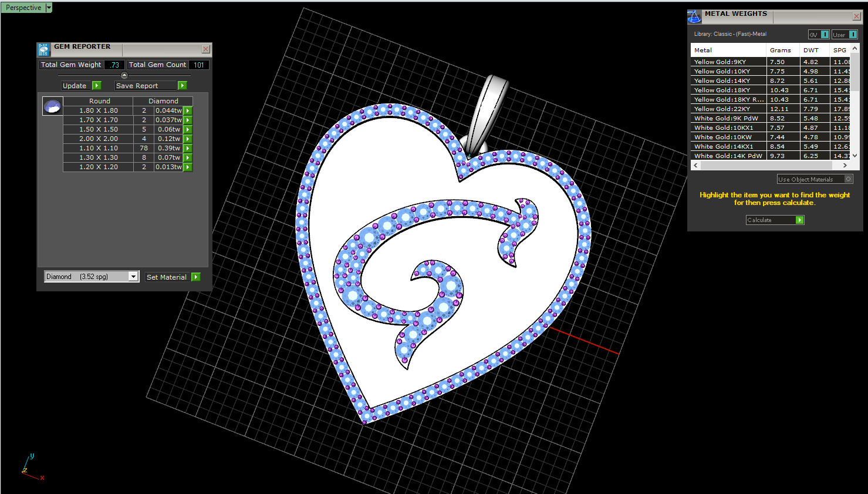Viewport: 868px width, 494px height.
Task: Click the Round column header in gem table
Action: [99, 101]
